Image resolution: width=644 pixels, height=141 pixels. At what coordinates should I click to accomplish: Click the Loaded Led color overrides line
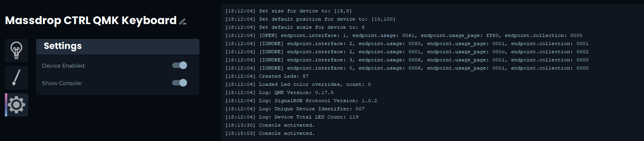point(298,84)
